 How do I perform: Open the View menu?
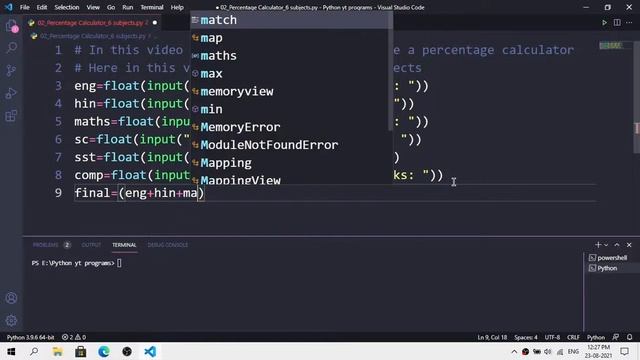point(93,7)
